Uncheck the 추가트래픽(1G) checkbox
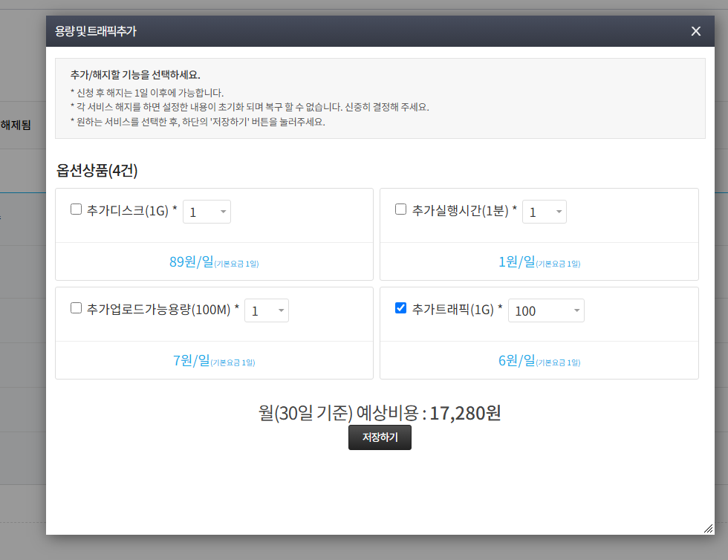728x560 pixels. (401, 308)
